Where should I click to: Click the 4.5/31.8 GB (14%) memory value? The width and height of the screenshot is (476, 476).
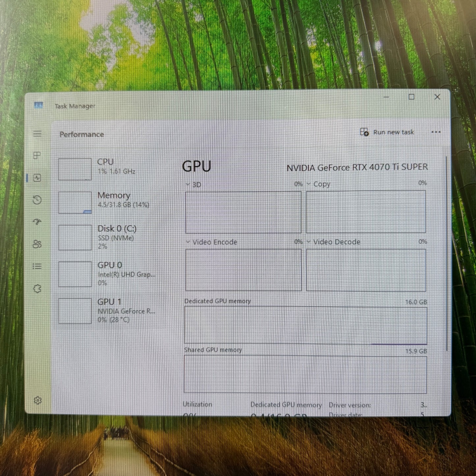pos(124,205)
